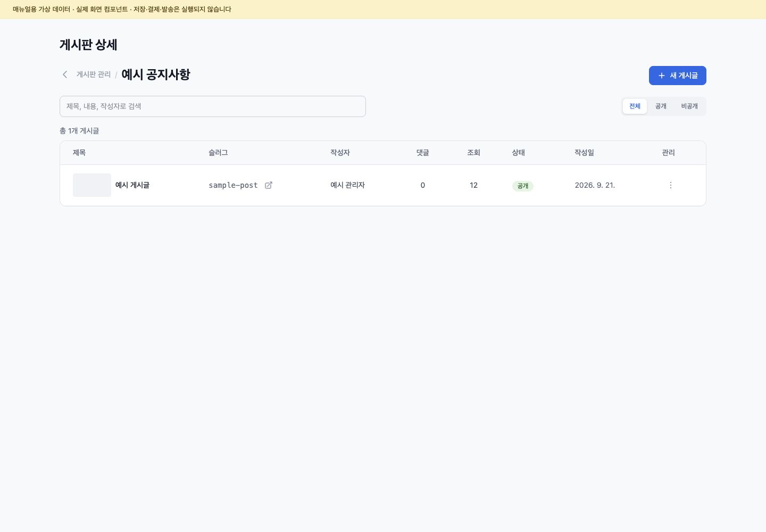Image resolution: width=766 pixels, height=532 pixels.
Task: Open the three-dot row actions menu
Action: pyautogui.click(x=670, y=185)
